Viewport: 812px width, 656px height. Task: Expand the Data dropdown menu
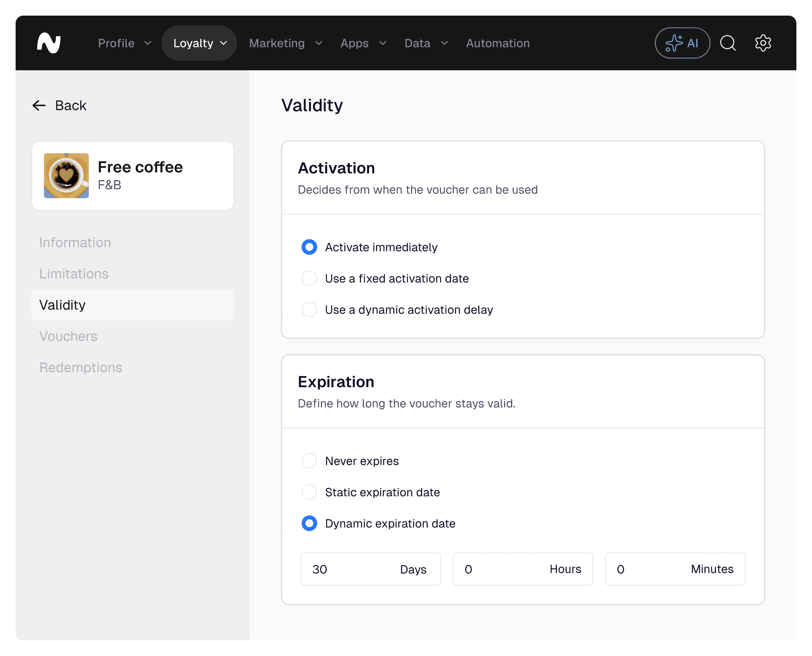[426, 43]
